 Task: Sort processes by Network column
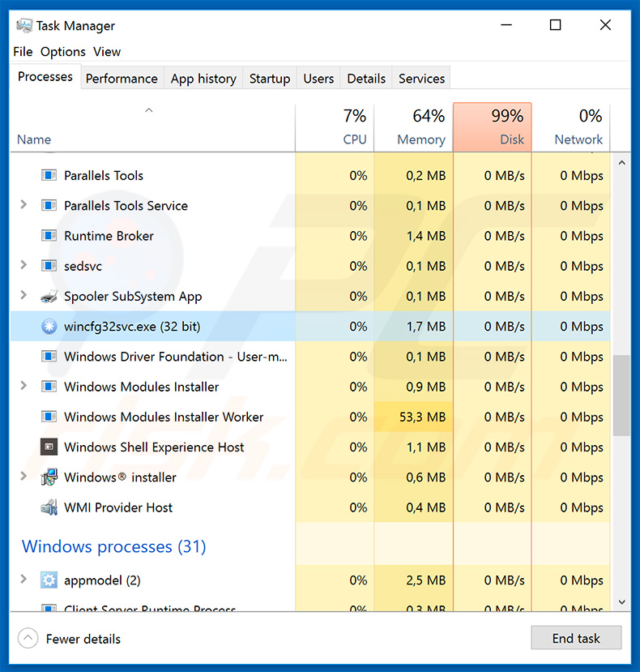571,127
